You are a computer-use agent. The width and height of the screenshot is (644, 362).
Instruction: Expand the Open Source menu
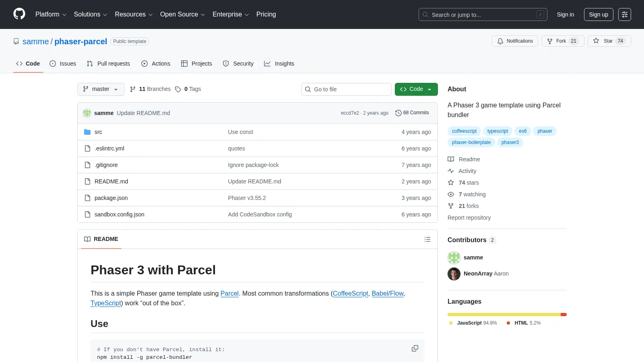(x=183, y=14)
